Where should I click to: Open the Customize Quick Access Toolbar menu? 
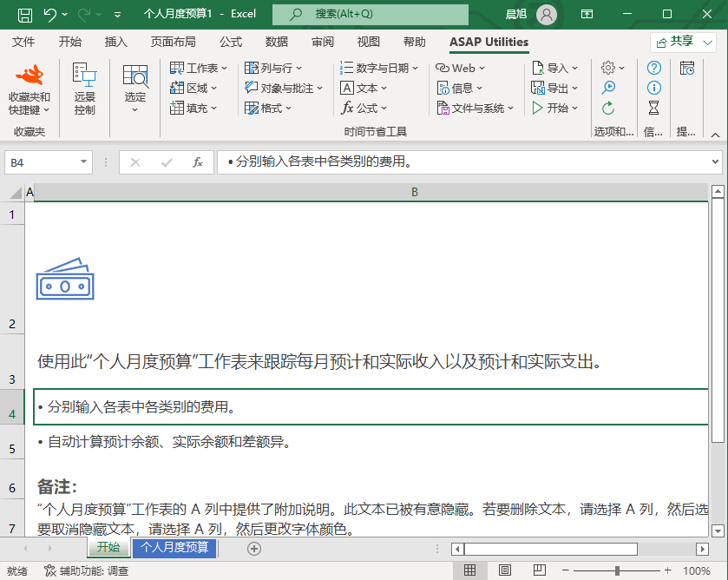click(117, 15)
